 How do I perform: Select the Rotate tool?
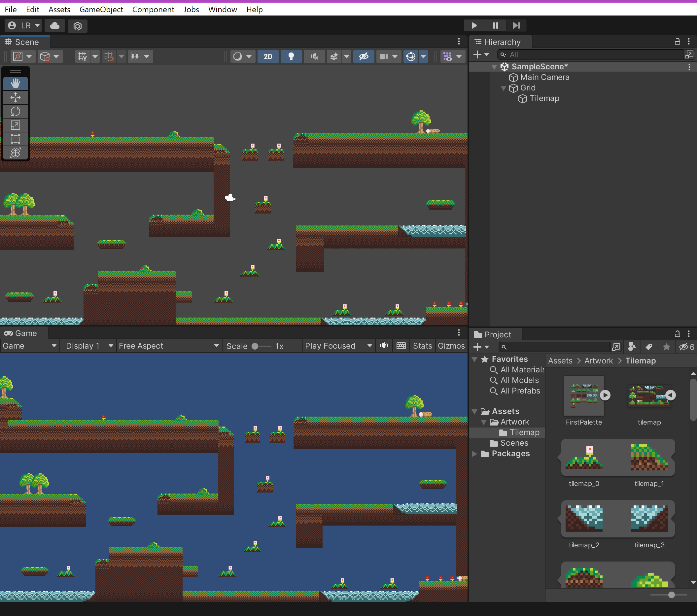[x=15, y=111]
